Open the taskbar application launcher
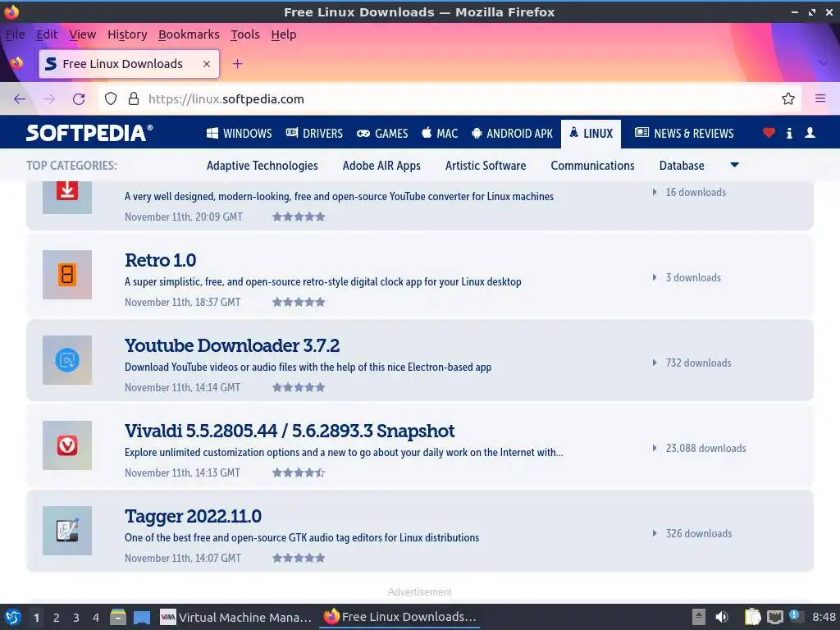 coord(13,617)
